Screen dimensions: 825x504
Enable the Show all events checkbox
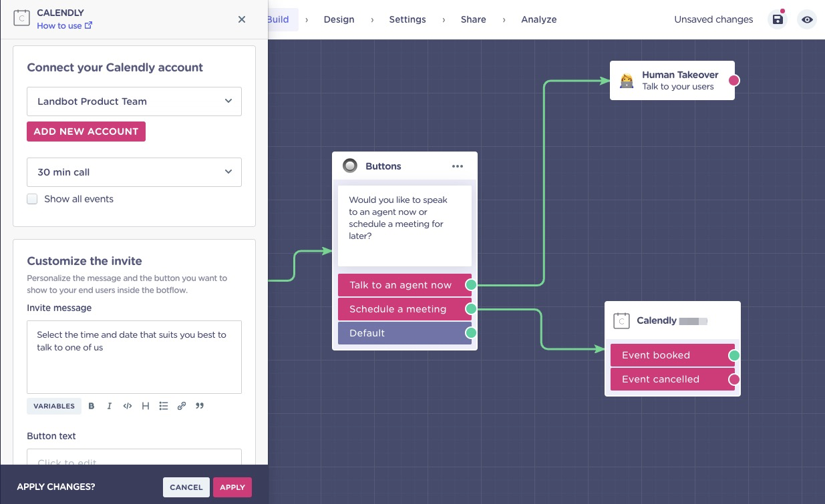coord(32,199)
